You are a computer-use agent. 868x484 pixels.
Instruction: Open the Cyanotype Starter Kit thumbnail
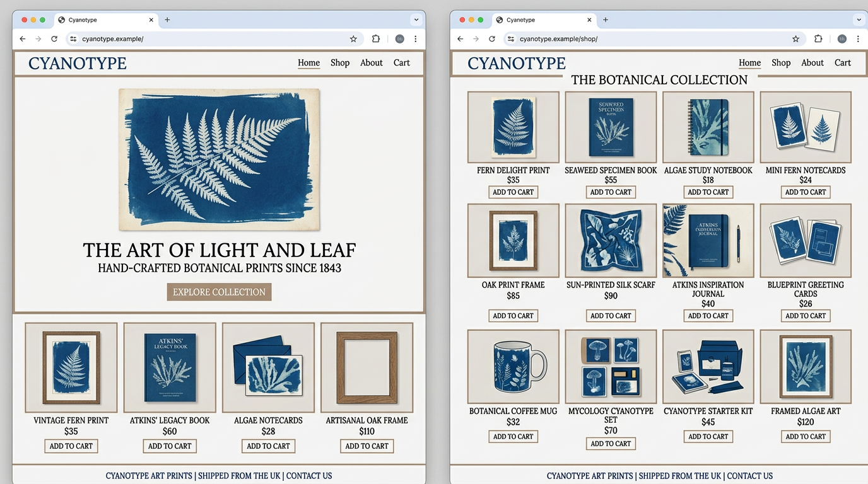(708, 366)
